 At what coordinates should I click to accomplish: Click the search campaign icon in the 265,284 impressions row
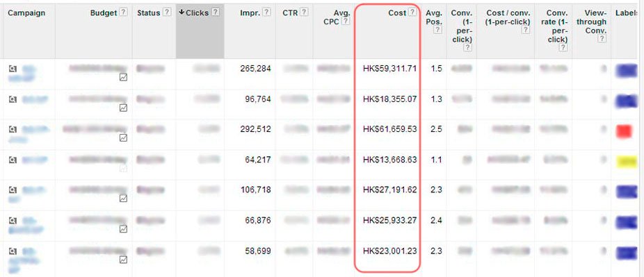coord(13,69)
